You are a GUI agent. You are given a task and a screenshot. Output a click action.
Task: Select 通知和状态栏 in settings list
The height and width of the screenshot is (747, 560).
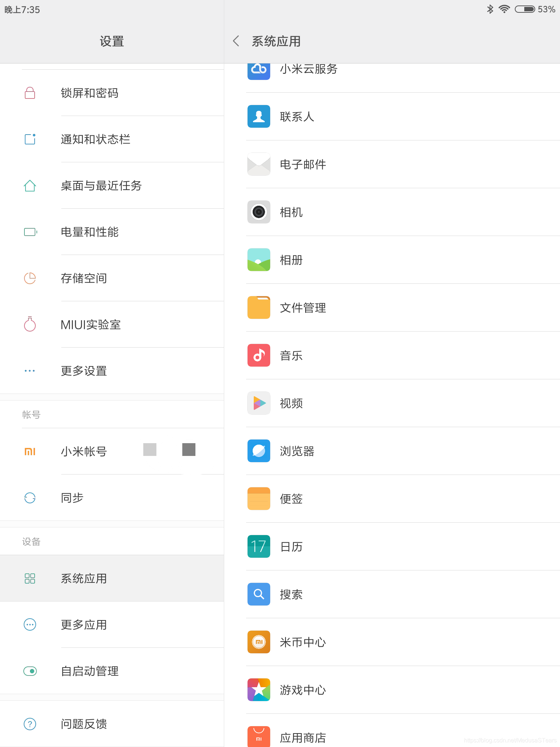tap(112, 139)
